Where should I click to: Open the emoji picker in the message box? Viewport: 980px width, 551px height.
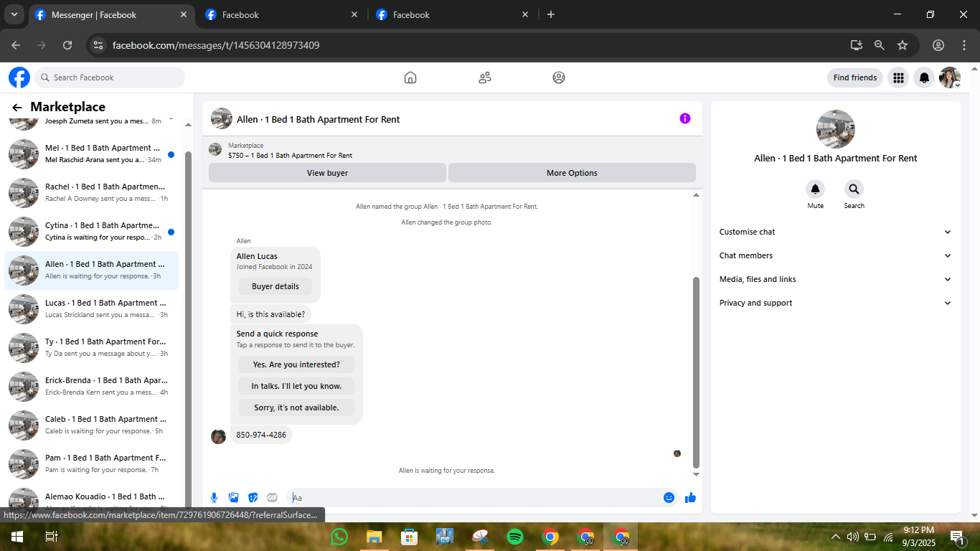669,497
